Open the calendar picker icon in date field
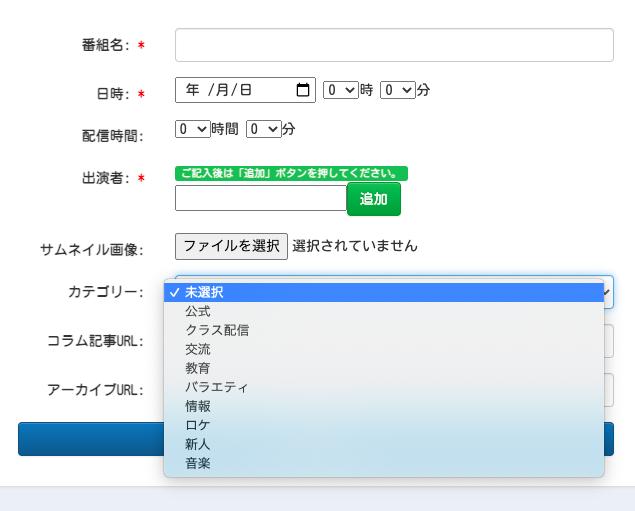 303,90
